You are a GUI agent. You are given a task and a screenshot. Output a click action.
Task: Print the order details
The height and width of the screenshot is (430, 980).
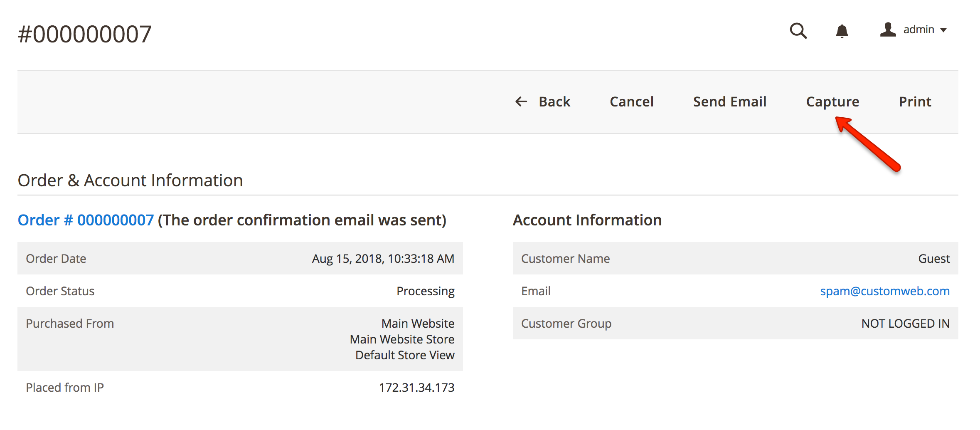915,101
